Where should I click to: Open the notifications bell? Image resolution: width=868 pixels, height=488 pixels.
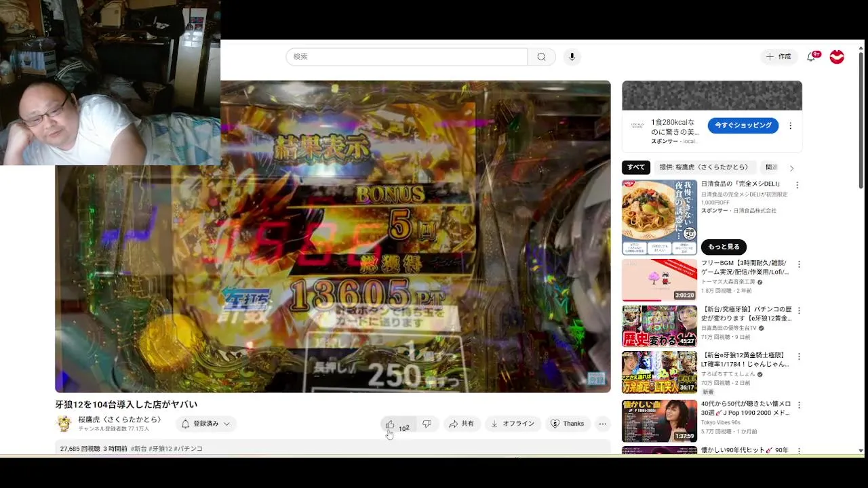pos(811,57)
